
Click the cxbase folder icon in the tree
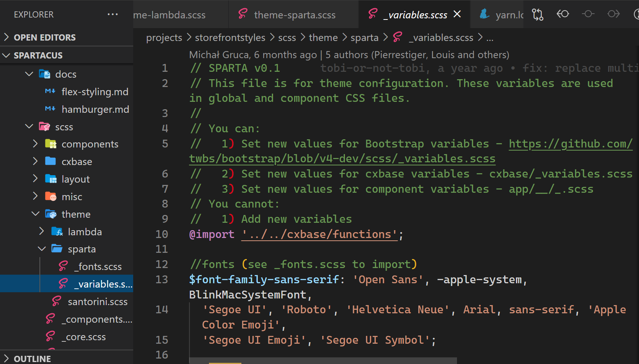(x=51, y=162)
